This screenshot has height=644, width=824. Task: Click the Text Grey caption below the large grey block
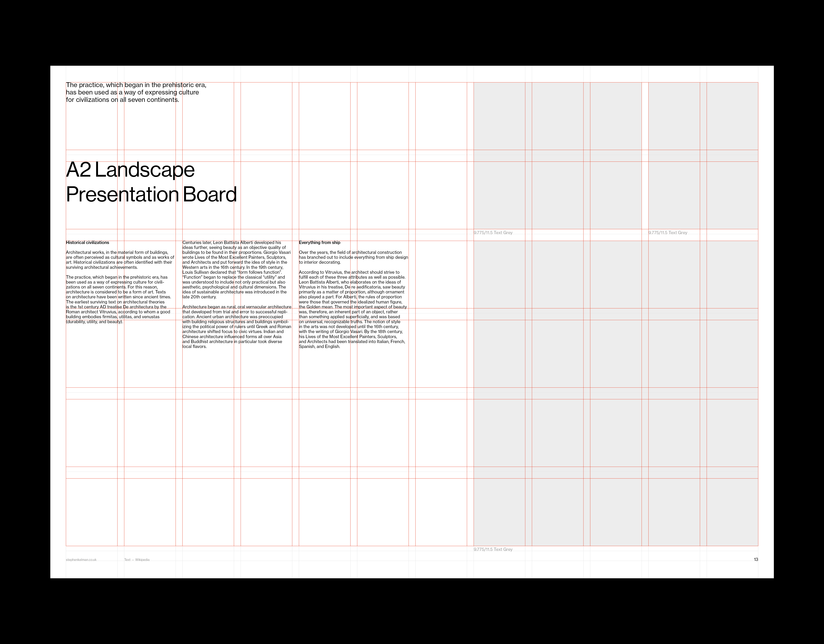(x=493, y=549)
